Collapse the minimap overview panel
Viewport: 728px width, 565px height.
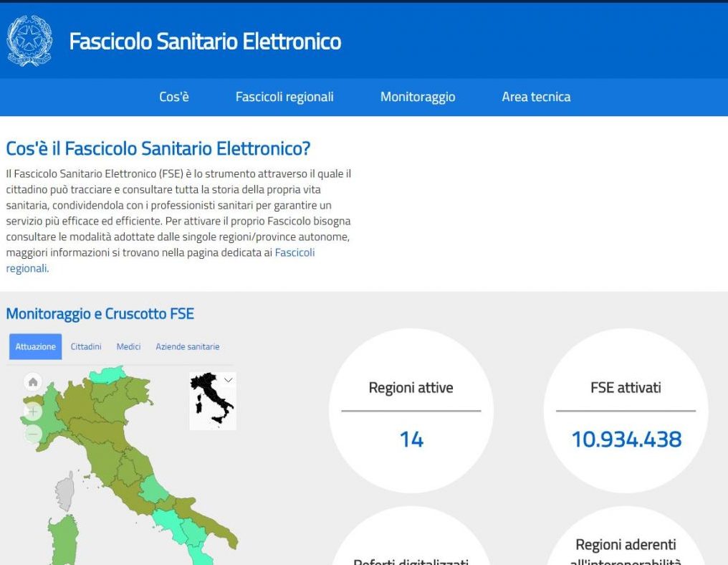coord(228,379)
